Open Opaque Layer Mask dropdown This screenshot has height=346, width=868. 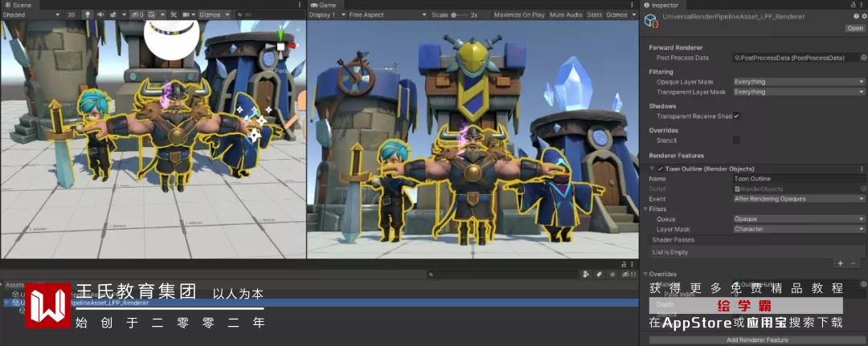coord(799,82)
